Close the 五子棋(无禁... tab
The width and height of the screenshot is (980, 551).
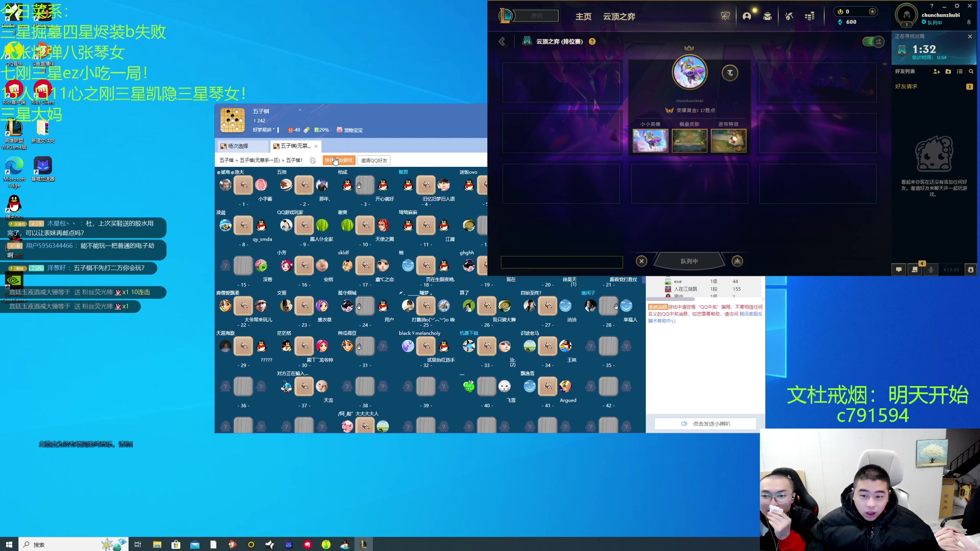coord(316,146)
